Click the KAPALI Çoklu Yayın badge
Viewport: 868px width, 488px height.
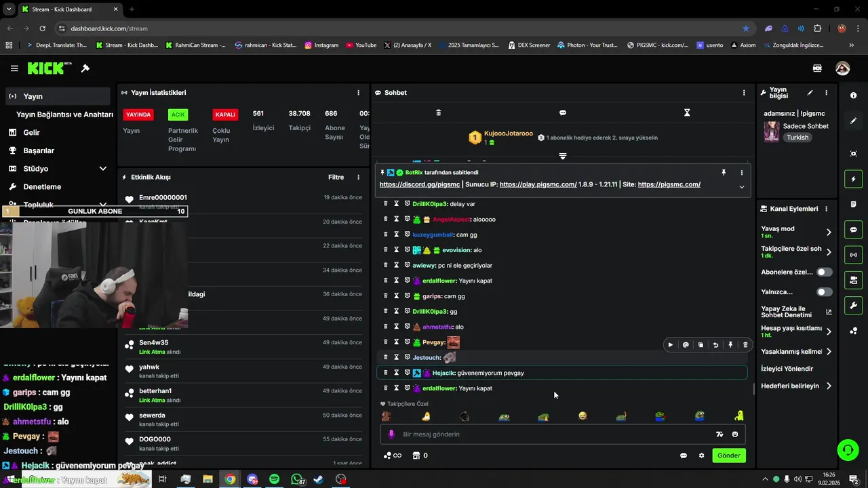pos(225,115)
